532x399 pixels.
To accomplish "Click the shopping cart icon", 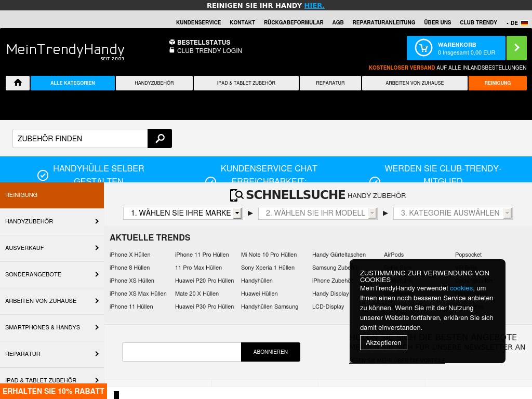I will tap(423, 48).
